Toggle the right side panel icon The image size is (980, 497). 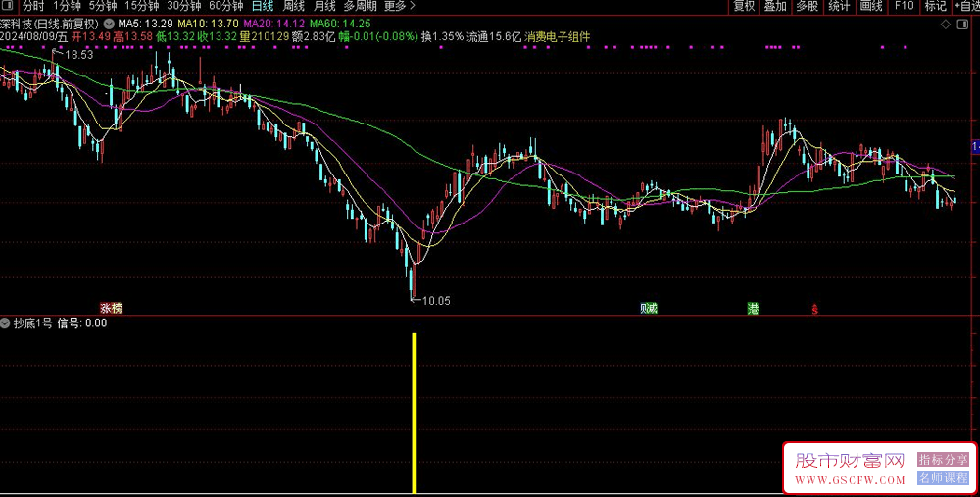[x=962, y=25]
